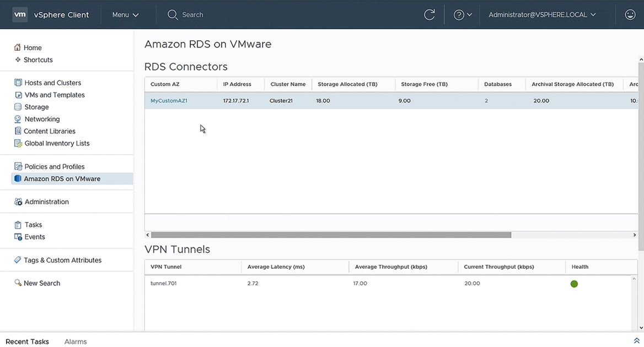
Task: Click the Tasks clipboard icon
Action: coord(18,225)
